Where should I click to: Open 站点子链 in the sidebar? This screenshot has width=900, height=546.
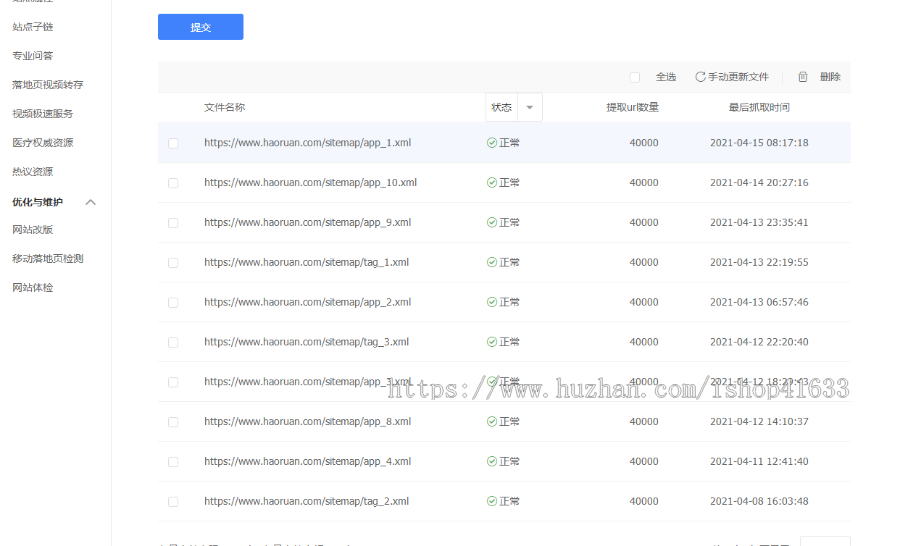click(33, 26)
